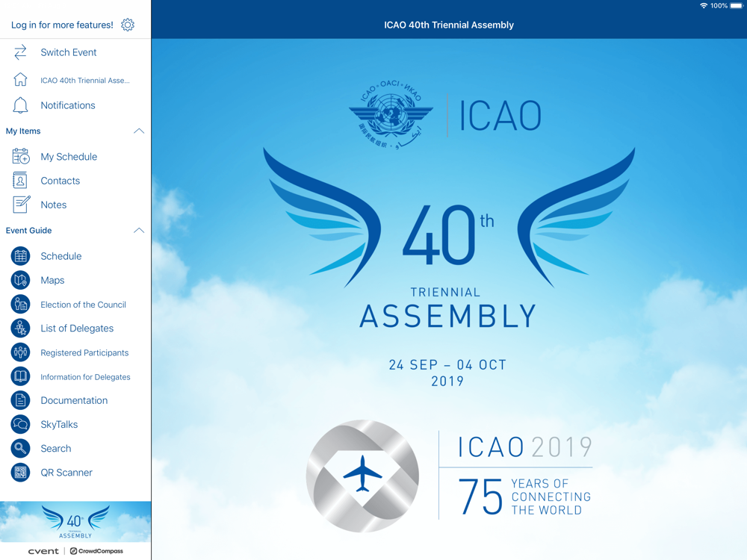The image size is (747, 560).
Task: Click the Notes pencil icon
Action: (21, 205)
